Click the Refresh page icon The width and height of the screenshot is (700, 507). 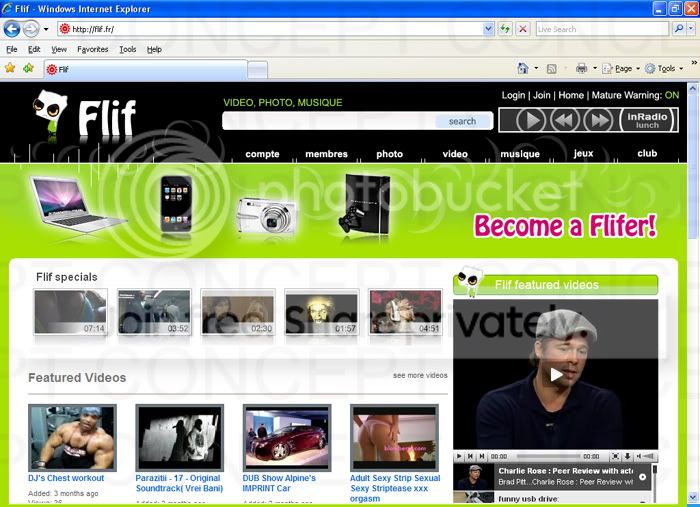(505, 29)
